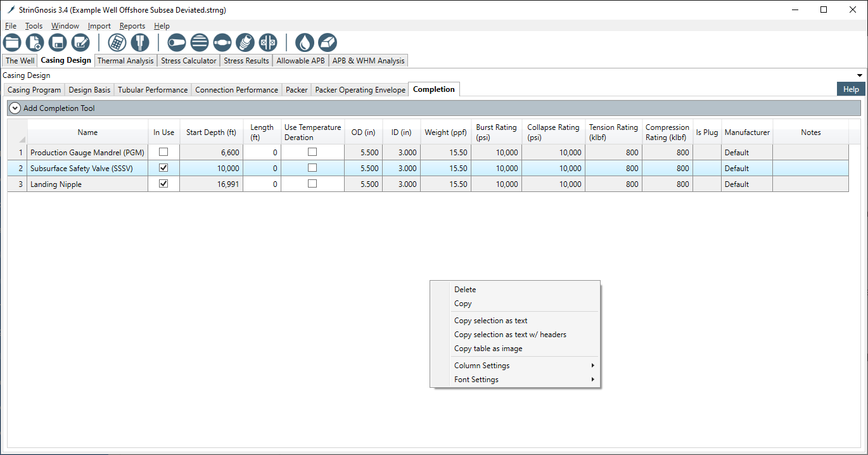Create a new file via toolbar icon
Image resolution: width=868 pixels, height=455 pixels.
[35, 42]
